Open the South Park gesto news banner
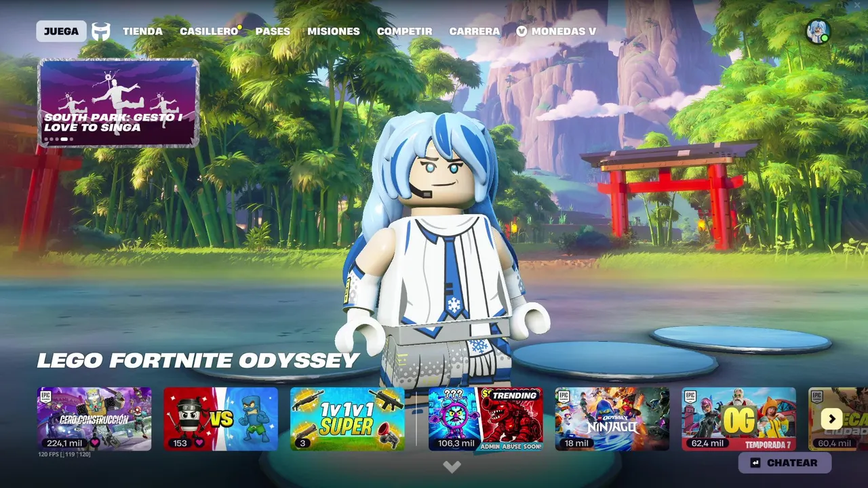 119,103
